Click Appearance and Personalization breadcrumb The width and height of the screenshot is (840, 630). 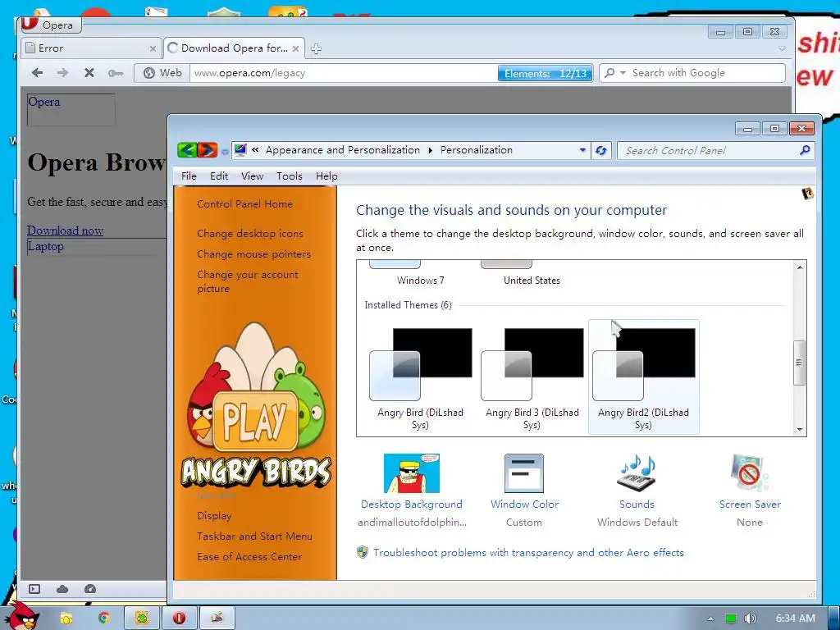click(343, 150)
